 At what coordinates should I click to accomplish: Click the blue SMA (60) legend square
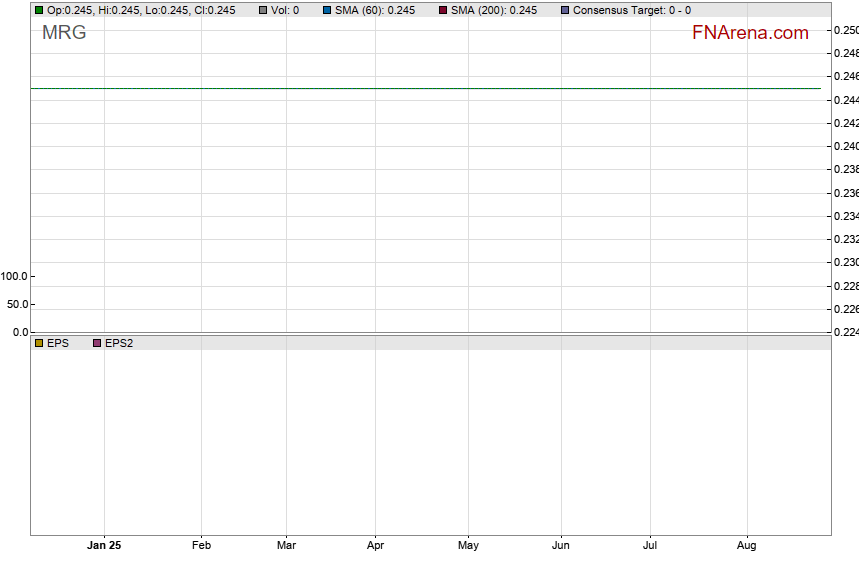point(327,10)
